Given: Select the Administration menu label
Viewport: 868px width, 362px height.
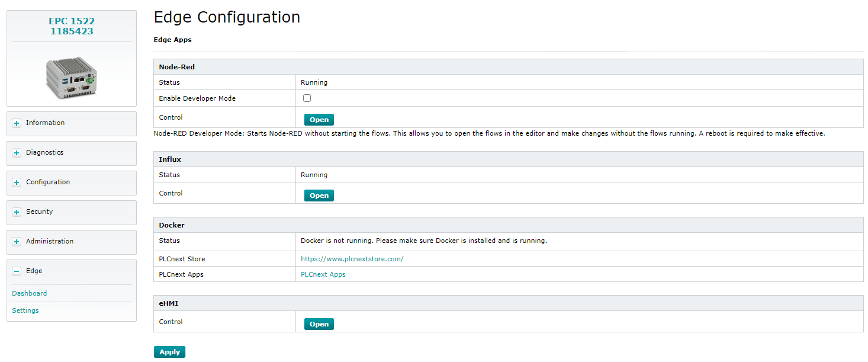Looking at the screenshot, I should click(x=50, y=241).
